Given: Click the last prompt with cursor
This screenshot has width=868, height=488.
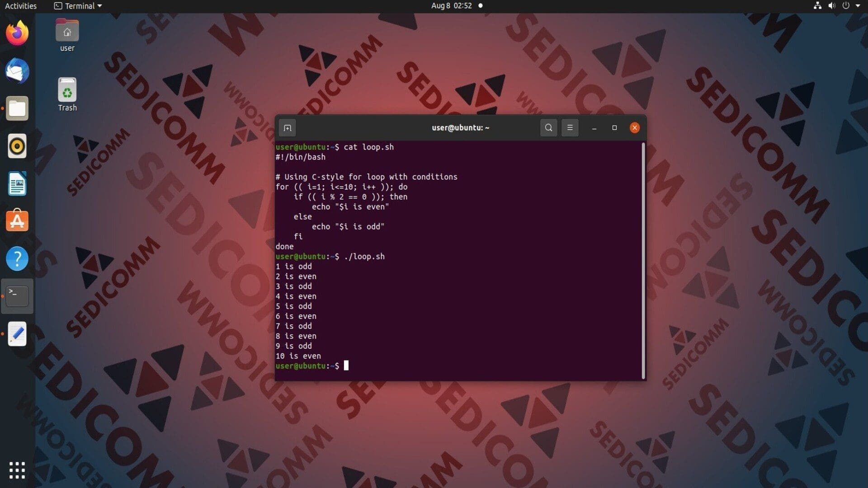Looking at the screenshot, I should (x=312, y=366).
